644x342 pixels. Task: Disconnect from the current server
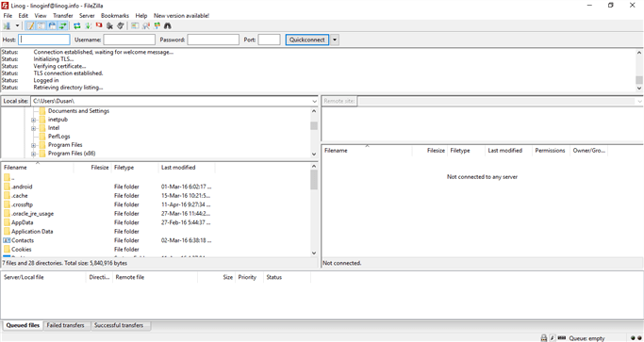(109, 25)
